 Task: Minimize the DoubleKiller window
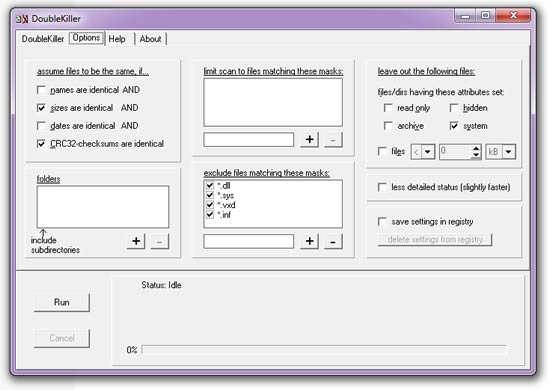[x=465, y=16]
